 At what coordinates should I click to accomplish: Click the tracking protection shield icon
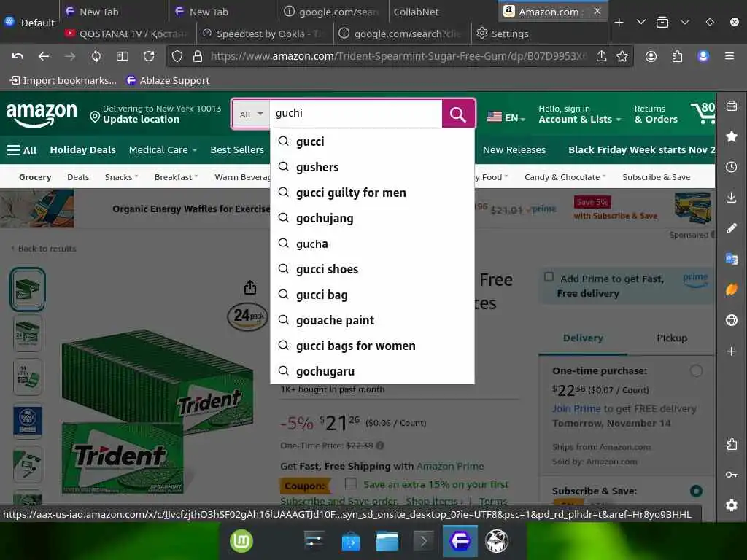(x=177, y=56)
